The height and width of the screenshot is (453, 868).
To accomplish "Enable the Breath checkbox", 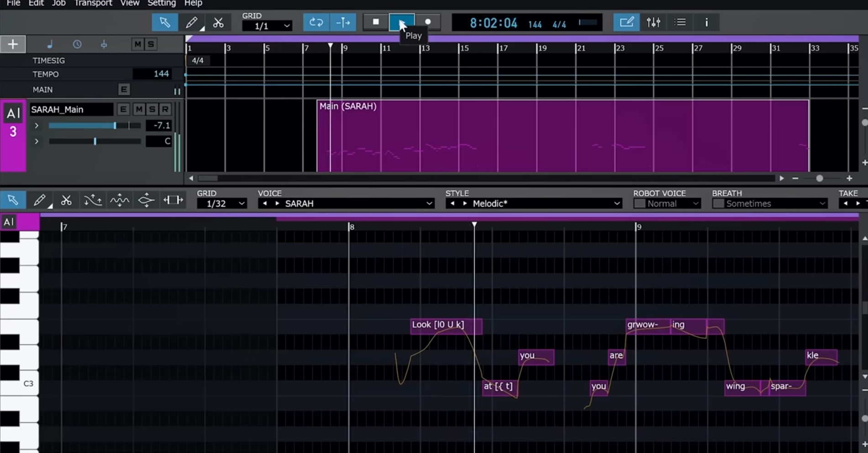I will (x=718, y=203).
